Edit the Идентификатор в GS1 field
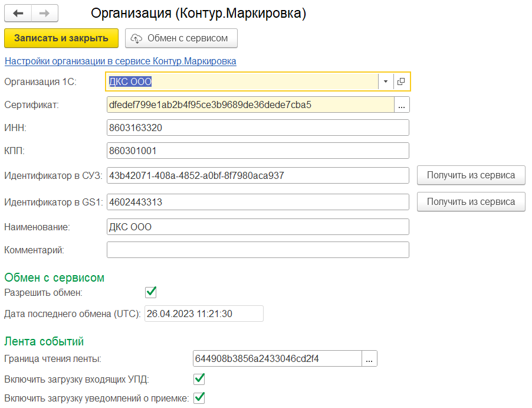Screen dimensions: 532x408 [258, 202]
